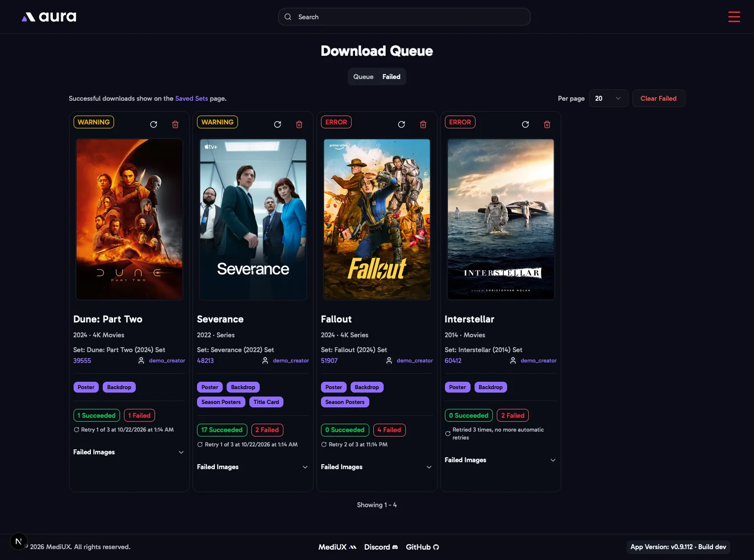Screen dimensions: 754x560
Task: Expand Failed Images for Fallout
Action: (x=377, y=467)
